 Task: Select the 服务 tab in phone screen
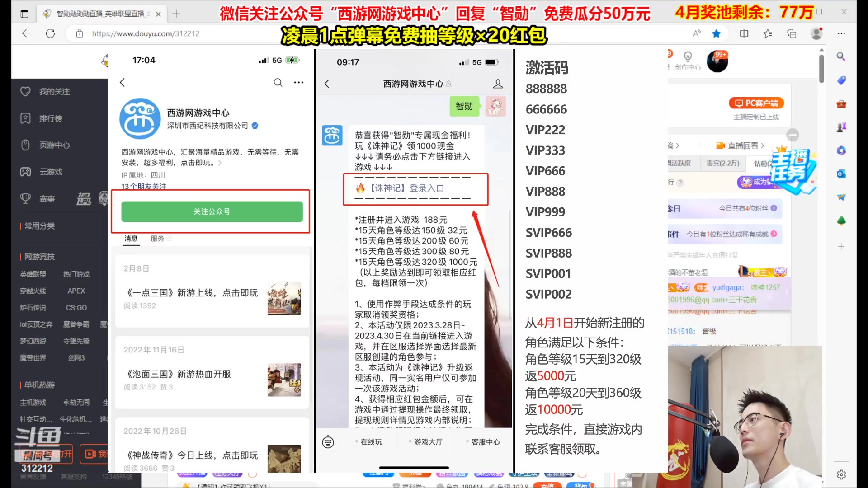tap(157, 239)
